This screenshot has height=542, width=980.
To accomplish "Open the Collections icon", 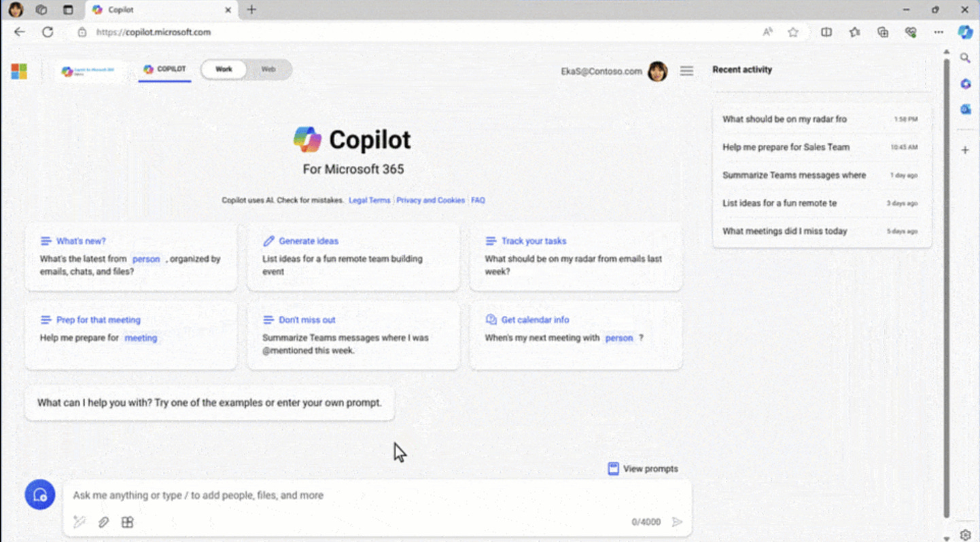I will click(883, 32).
